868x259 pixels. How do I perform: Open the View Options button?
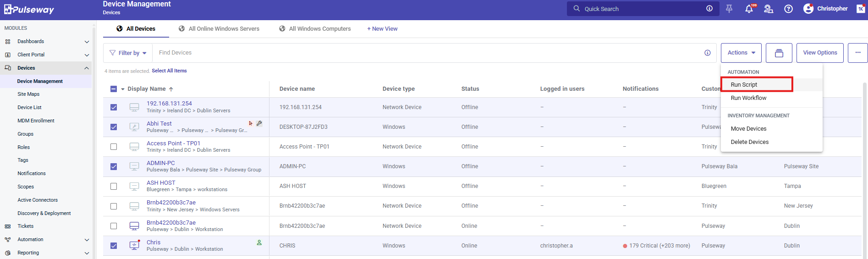click(x=819, y=53)
